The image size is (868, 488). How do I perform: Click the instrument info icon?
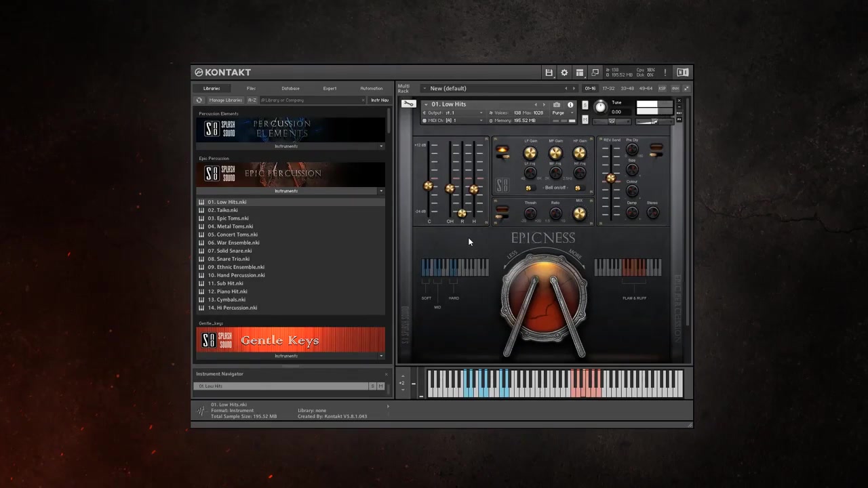[x=570, y=105]
